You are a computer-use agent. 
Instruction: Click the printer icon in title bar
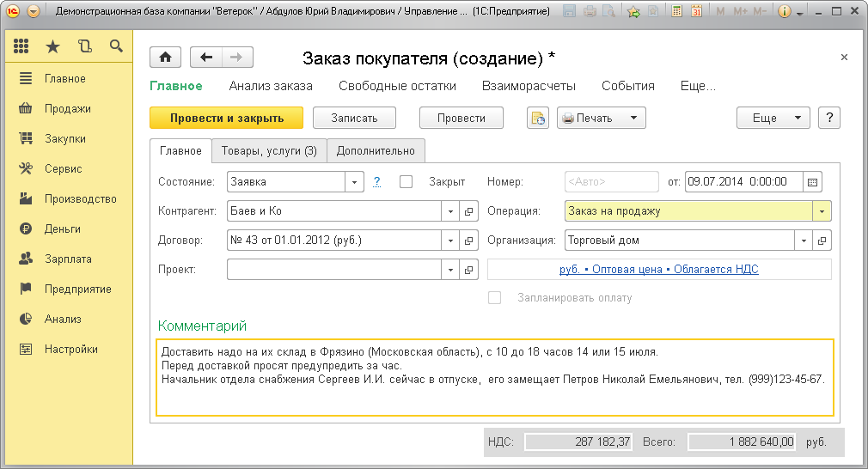coord(590,11)
